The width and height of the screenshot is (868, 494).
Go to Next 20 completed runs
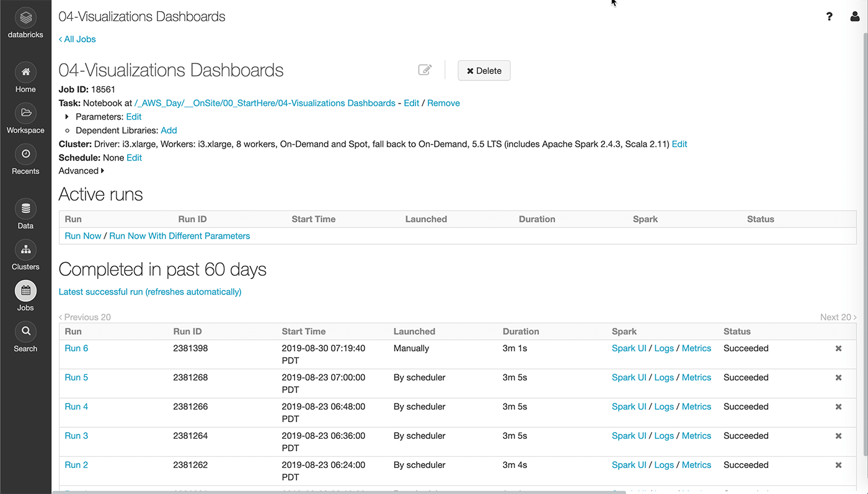[838, 317]
